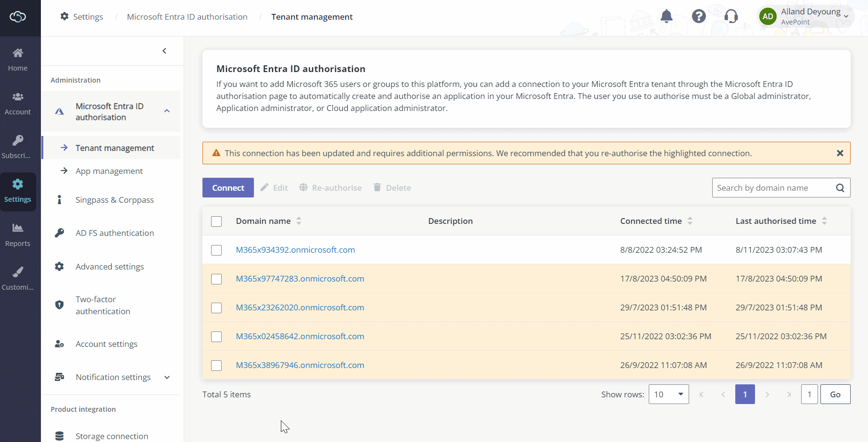Open support headset icon
Viewport: 868px width, 442px height.
[731, 16]
